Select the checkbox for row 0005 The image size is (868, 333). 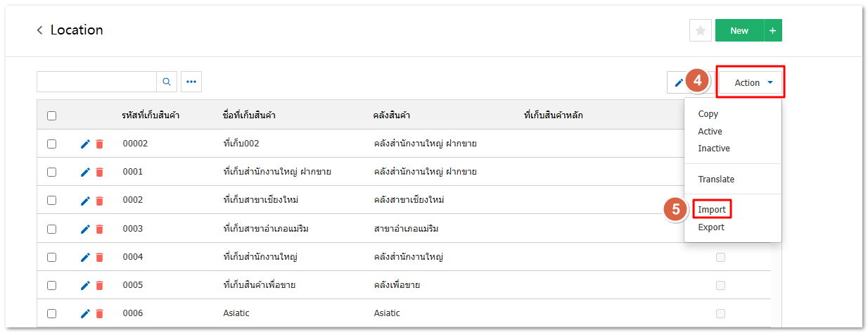click(51, 285)
